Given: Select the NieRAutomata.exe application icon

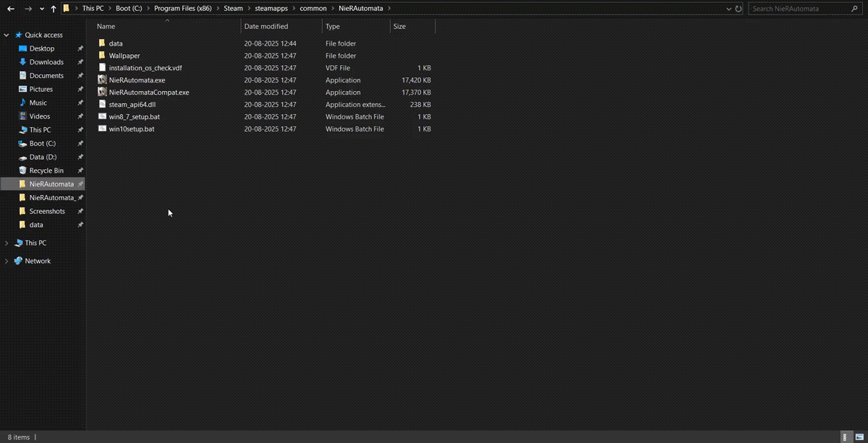Looking at the screenshot, I should tap(102, 80).
